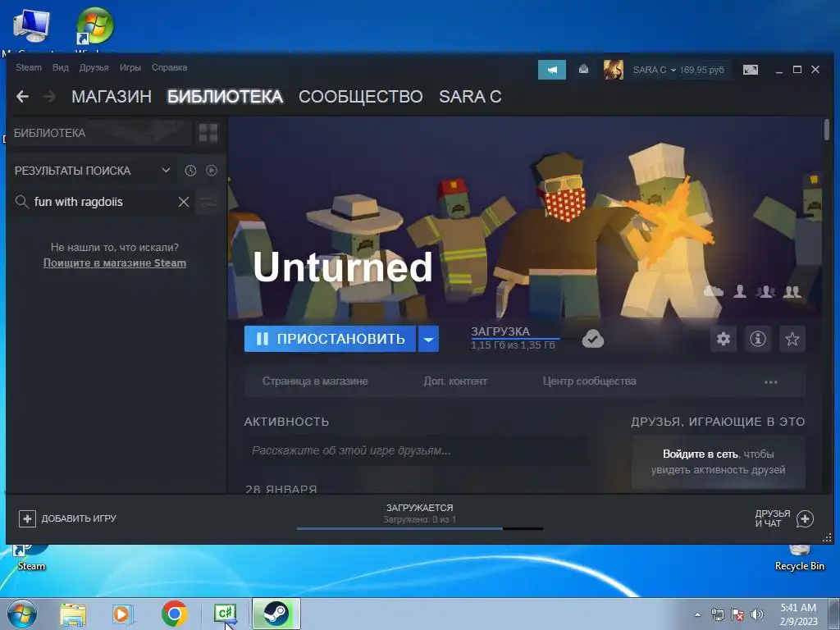Go to the МАГАЗИН tab
Screen dimensions: 840x630
pos(112,97)
